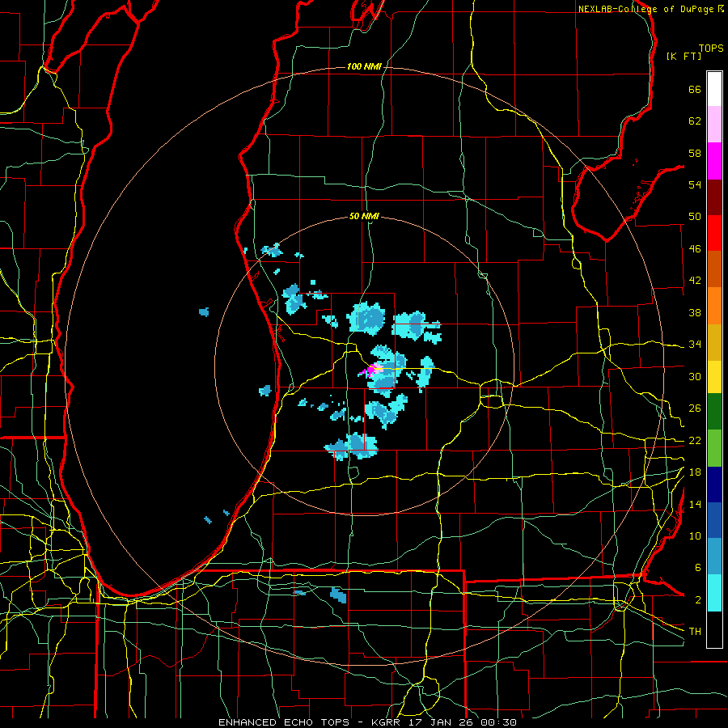Screen dimensions: 728x728
Task: Click the black TH legend swatch
Action: (714, 629)
